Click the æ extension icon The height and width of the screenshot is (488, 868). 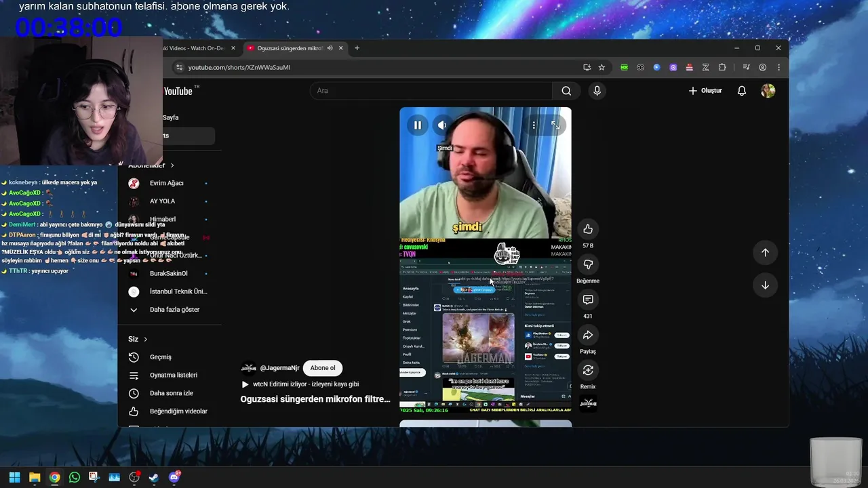point(640,67)
